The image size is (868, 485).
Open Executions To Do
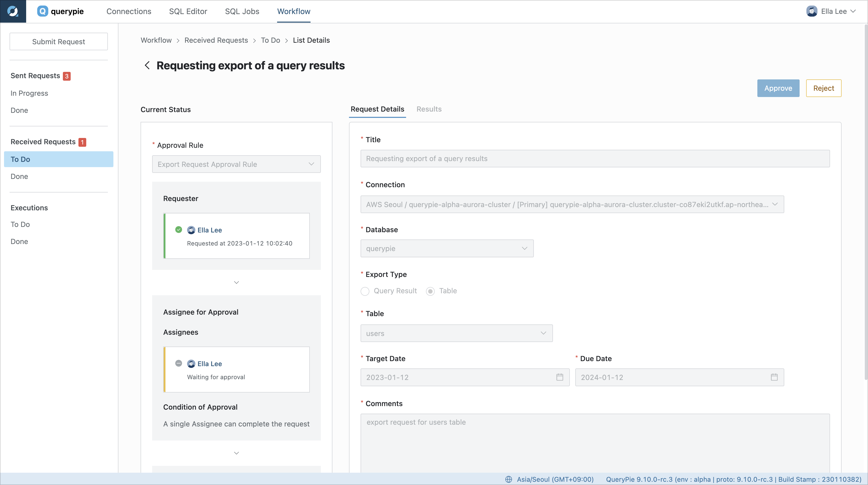click(20, 224)
